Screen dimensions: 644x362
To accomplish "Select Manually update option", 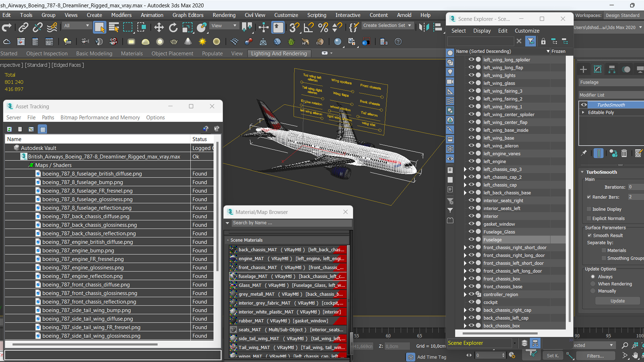I will [x=593, y=291].
